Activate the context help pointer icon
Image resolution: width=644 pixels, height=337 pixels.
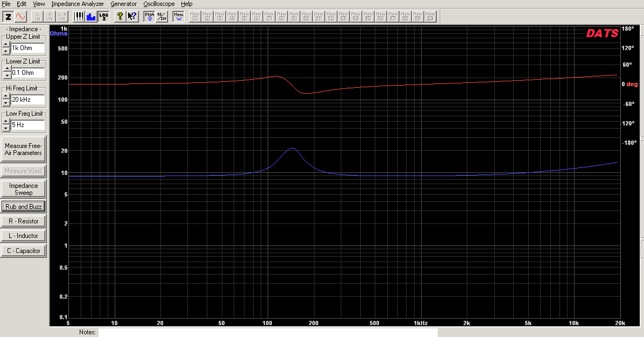point(132,17)
